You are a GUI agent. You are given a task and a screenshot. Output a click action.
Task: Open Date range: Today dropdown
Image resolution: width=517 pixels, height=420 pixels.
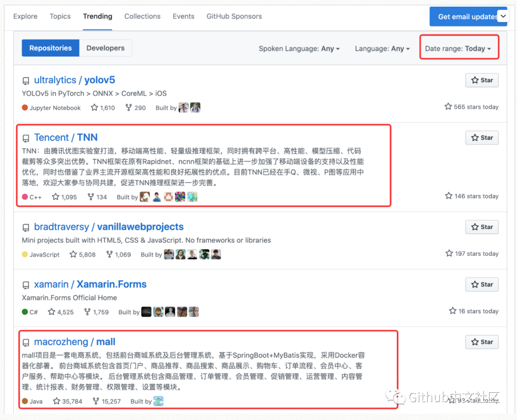[458, 48]
